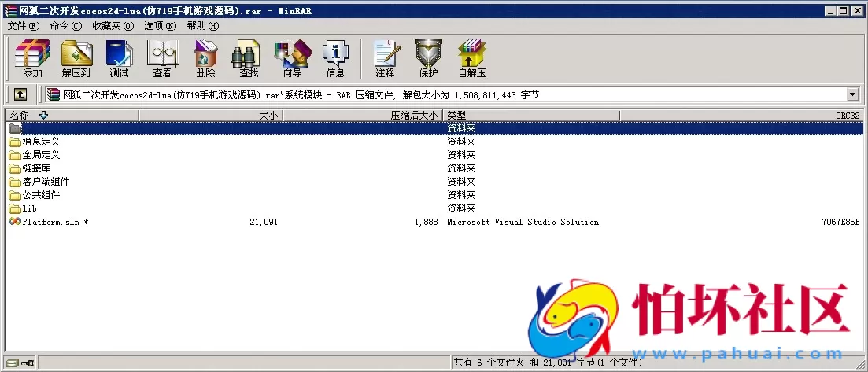The width and height of the screenshot is (868, 372).
Task: Open the 命令(C) menu
Action: click(x=66, y=25)
